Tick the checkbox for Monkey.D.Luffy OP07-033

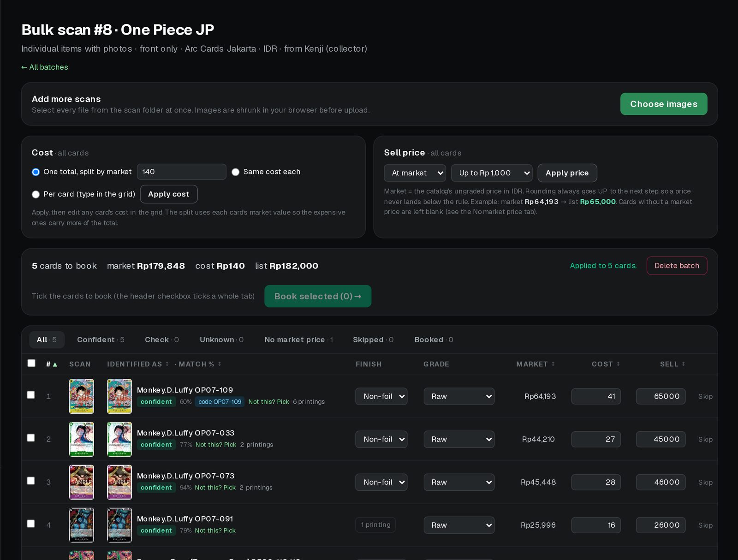coord(31,438)
